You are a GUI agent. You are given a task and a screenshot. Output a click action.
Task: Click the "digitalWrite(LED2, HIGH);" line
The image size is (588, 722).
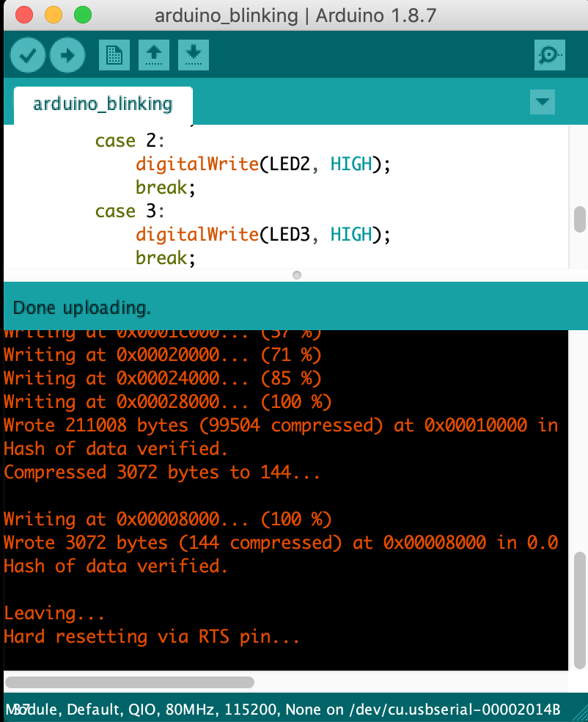coord(262,164)
